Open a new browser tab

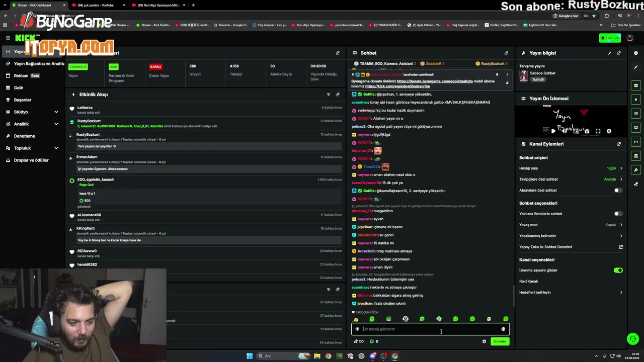(193, 5)
